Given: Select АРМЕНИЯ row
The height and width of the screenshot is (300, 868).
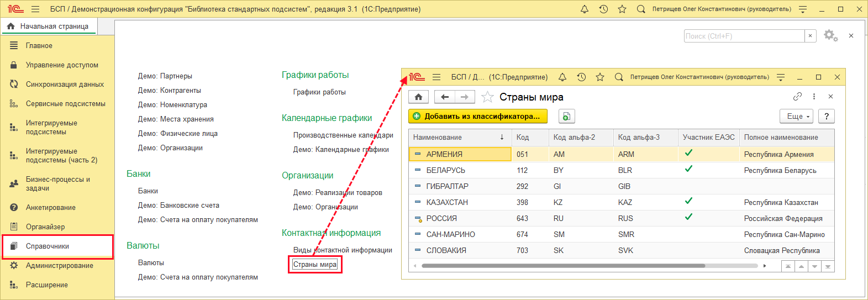Looking at the screenshot, I should coord(622,154).
